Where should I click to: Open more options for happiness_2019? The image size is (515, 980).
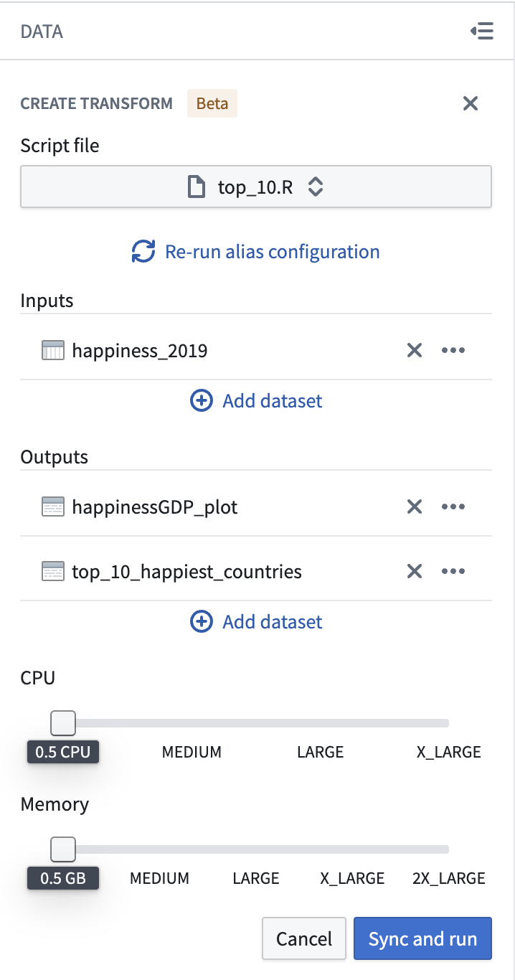[x=453, y=350]
